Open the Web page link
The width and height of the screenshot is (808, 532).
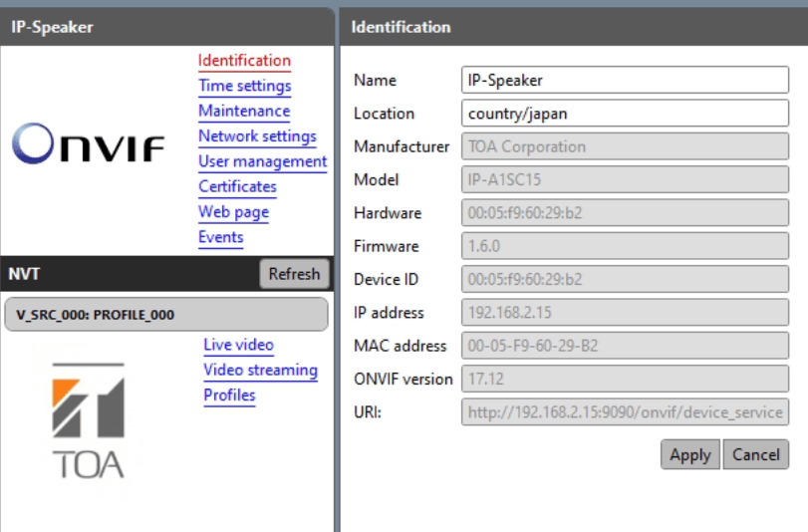233,211
